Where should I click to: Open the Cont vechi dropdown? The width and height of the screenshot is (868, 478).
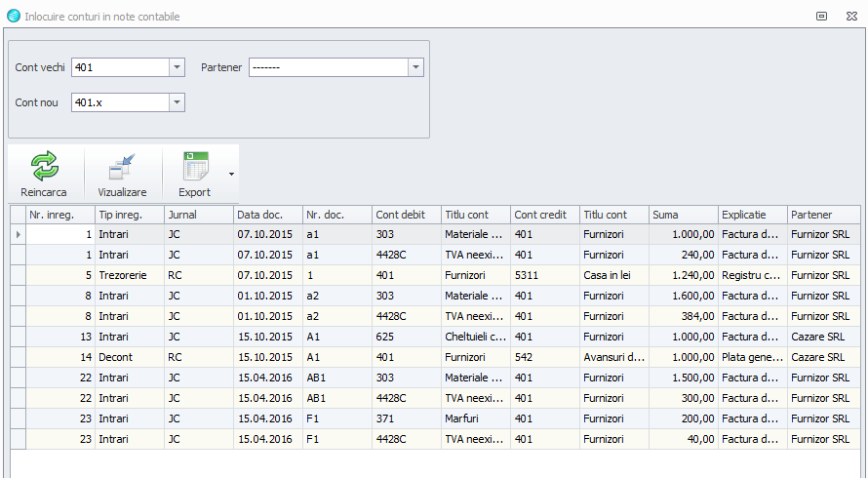(177, 67)
